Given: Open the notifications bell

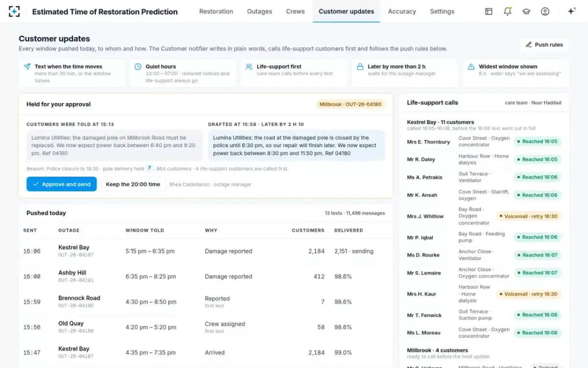Looking at the screenshot, I should tap(507, 11).
